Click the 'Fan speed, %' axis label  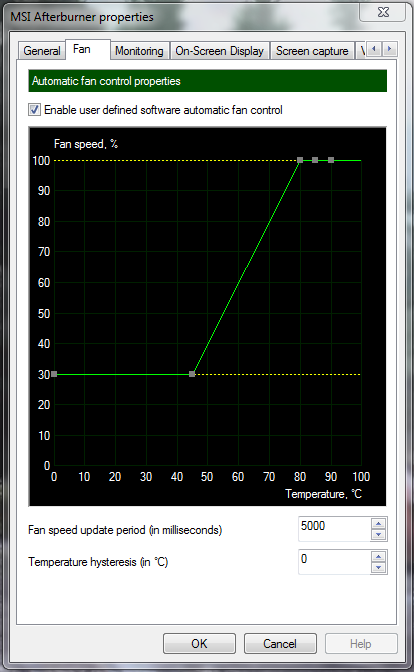point(86,144)
